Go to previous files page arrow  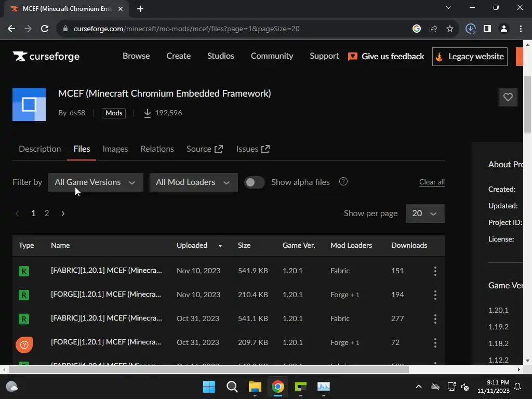17,214
